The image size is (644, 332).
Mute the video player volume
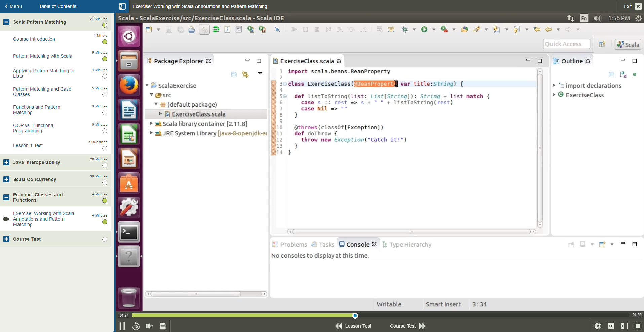point(149,326)
